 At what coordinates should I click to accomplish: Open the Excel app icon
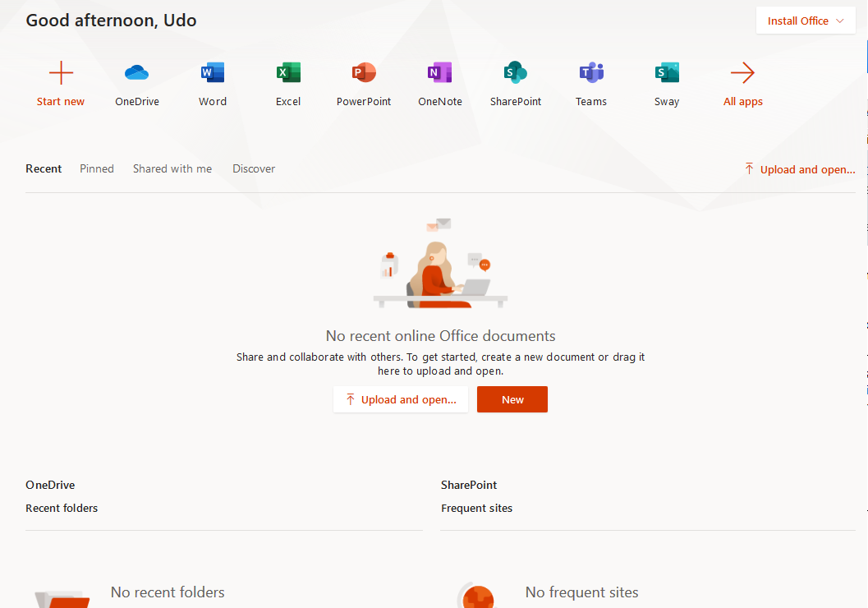pyautogui.click(x=288, y=74)
